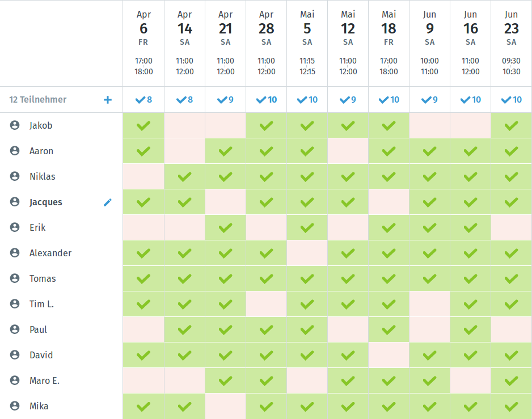
Task: Select the Jun 16 date column header
Action: [x=471, y=43]
